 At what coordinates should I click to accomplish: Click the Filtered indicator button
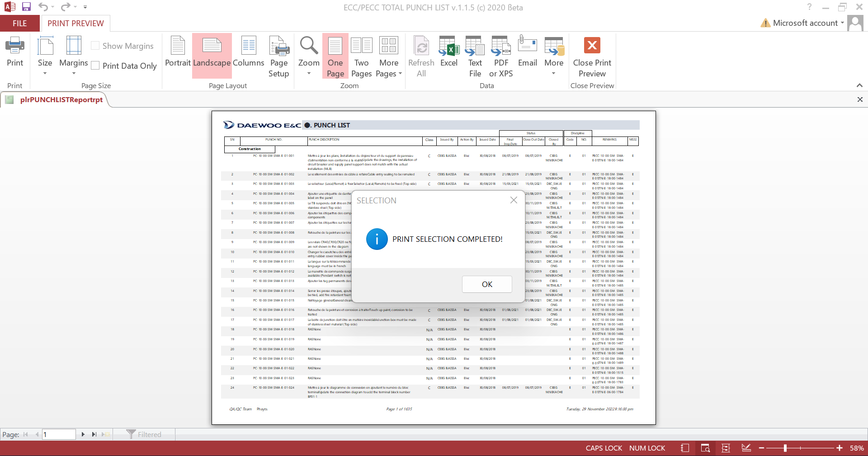tap(144, 434)
